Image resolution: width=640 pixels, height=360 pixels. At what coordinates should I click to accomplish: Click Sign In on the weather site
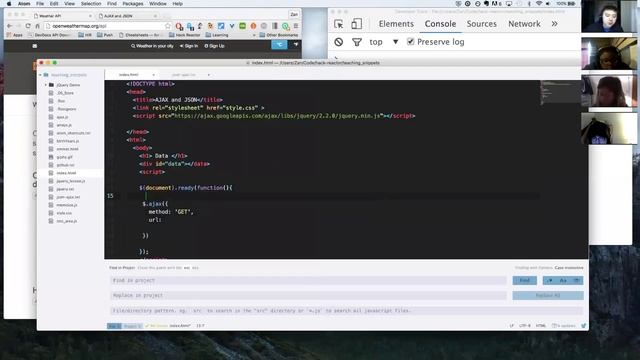[189, 46]
